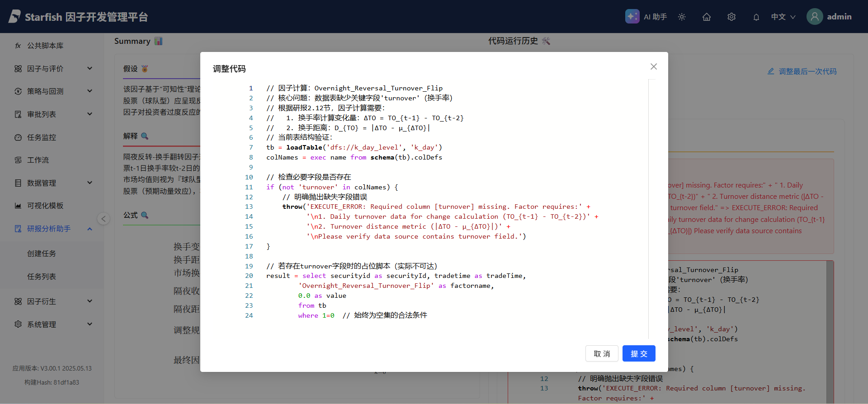Image resolution: width=868 pixels, height=404 pixels.
Task: Go to home via house icon
Action: point(707,17)
